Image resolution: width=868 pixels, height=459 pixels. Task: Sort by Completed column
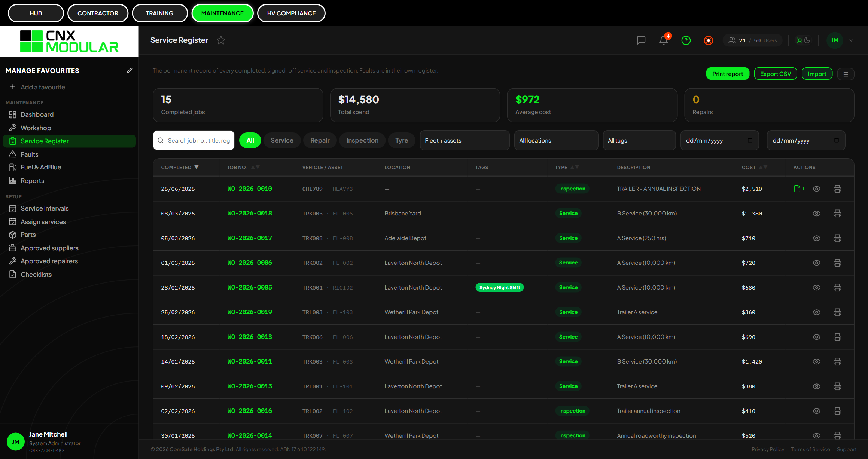click(x=180, y=167)
